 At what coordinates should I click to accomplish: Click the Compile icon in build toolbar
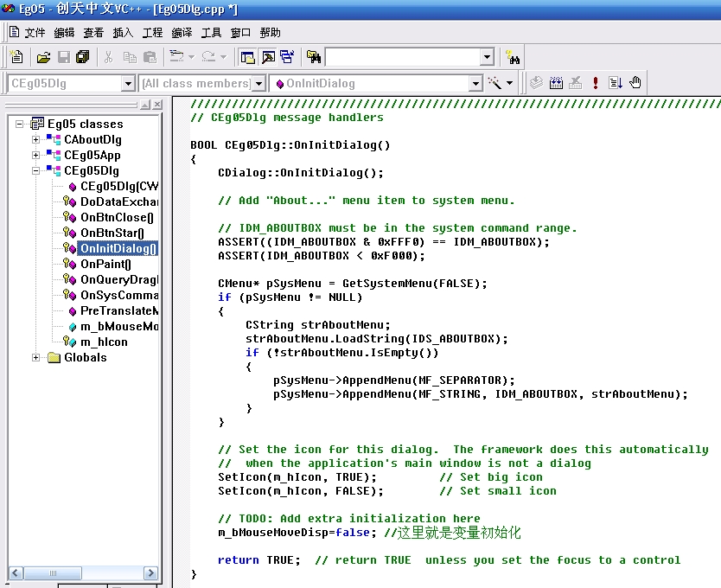point(536,83)
